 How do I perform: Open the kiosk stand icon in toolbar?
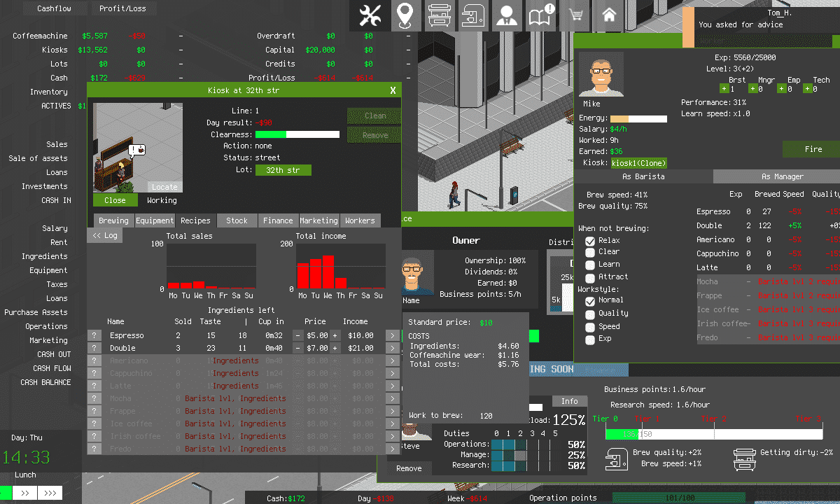439,15
